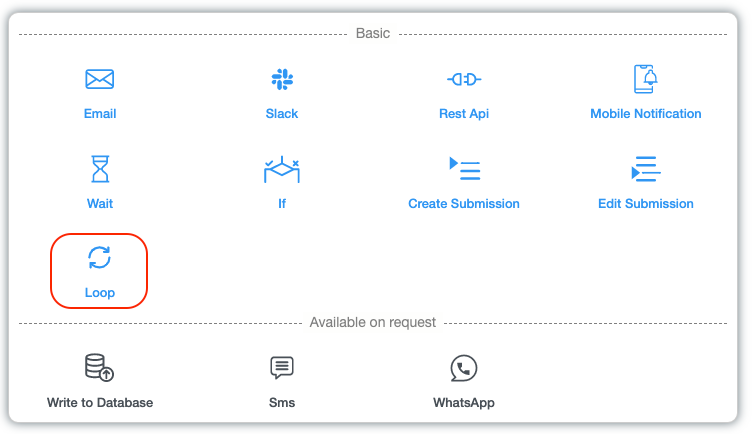Image resolution: width=752 pixels, height=434 pixels.
Task: Select the Wait hourglass icon
Action: (x=100, y=169)
